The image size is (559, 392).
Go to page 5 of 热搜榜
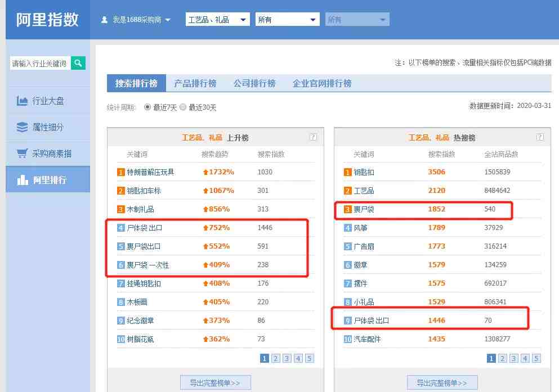coord(536,358)
